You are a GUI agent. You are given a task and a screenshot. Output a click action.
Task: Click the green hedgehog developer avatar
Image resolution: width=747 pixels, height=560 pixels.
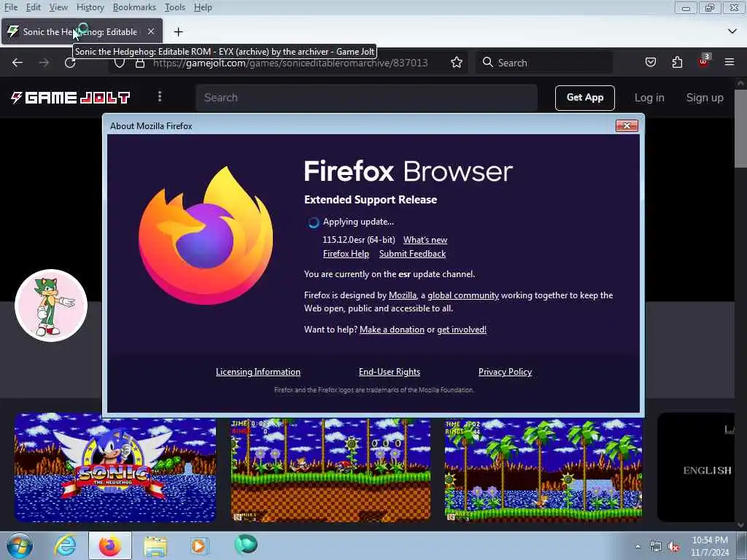[51, 306]
